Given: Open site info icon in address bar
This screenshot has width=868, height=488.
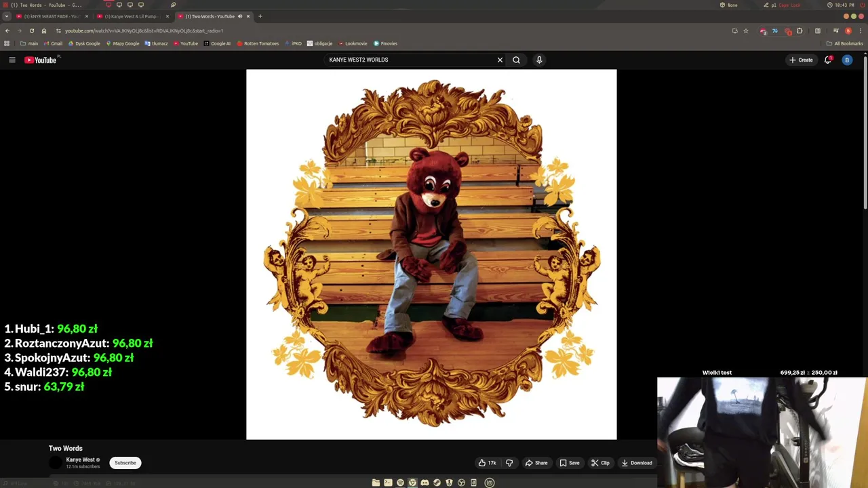Looking at the screenshot, I should pos(58,30).
